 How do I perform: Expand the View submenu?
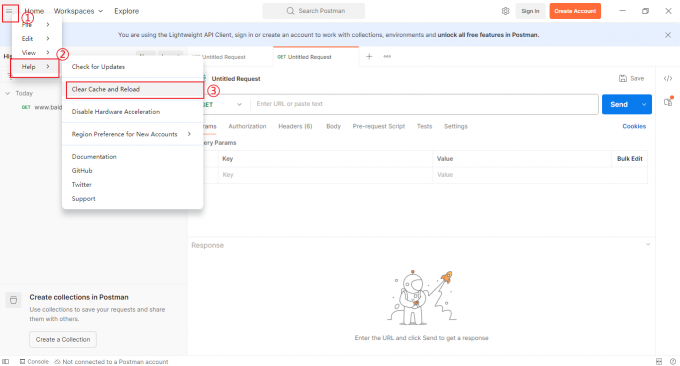coord(36,52)
